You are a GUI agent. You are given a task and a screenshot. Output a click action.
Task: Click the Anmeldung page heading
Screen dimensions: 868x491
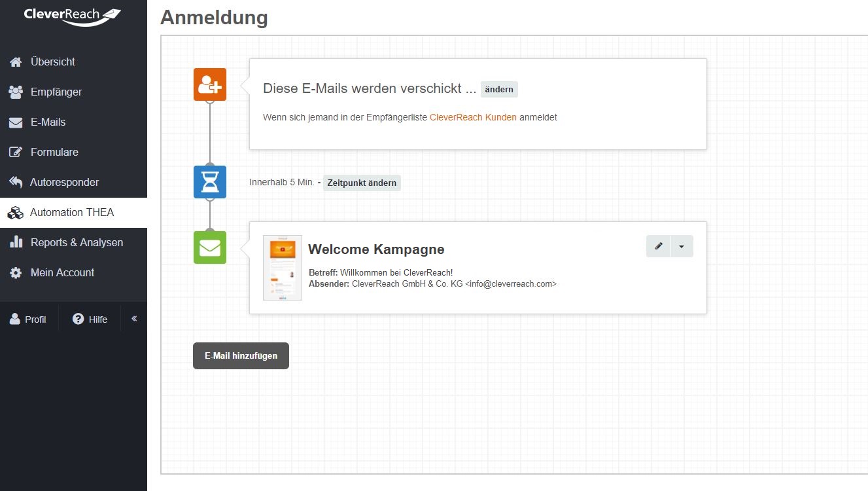coord(214,17)
